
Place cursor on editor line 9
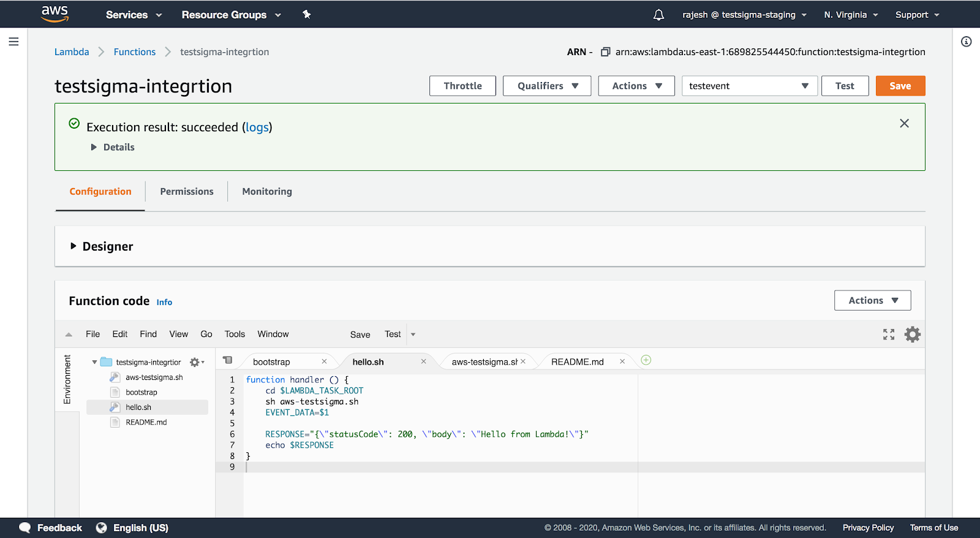click(x=584, y=467)
